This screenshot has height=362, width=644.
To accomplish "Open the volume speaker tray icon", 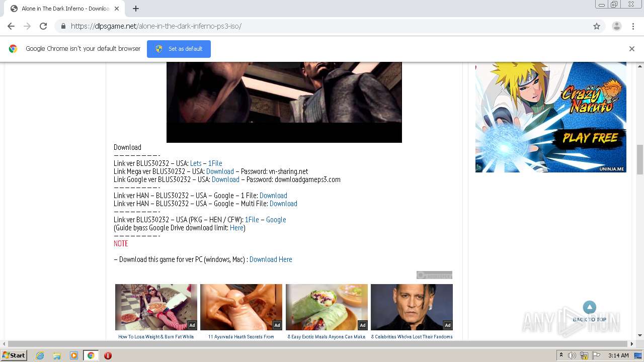I will click(572, 355).
